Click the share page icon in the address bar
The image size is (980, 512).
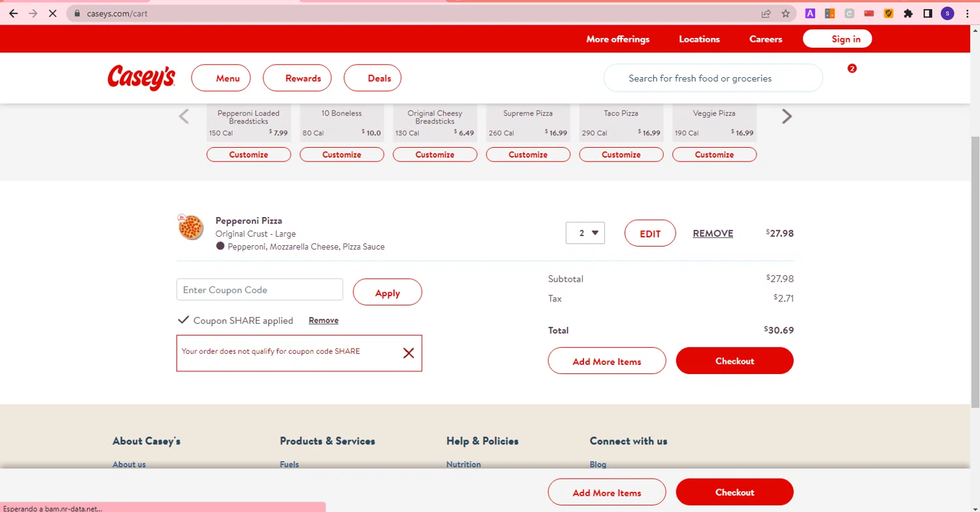tap(766, 13)
